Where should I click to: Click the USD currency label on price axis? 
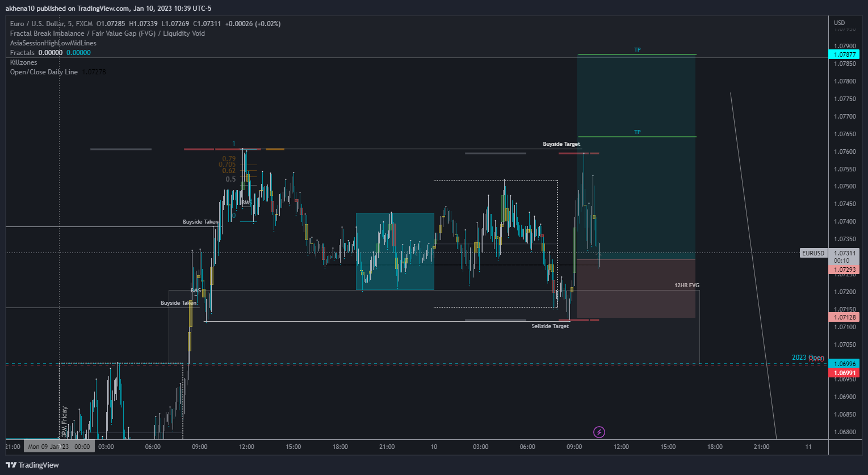click(x=840, y=23)
